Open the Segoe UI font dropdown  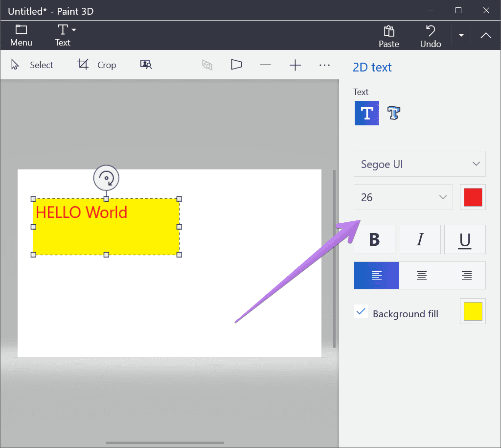419,164
